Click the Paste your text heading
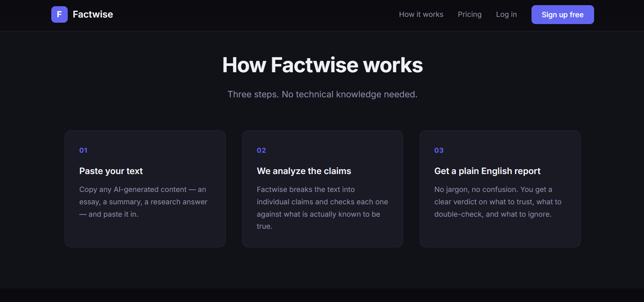This screenshot has width=644, height=302. pos(111,171)
